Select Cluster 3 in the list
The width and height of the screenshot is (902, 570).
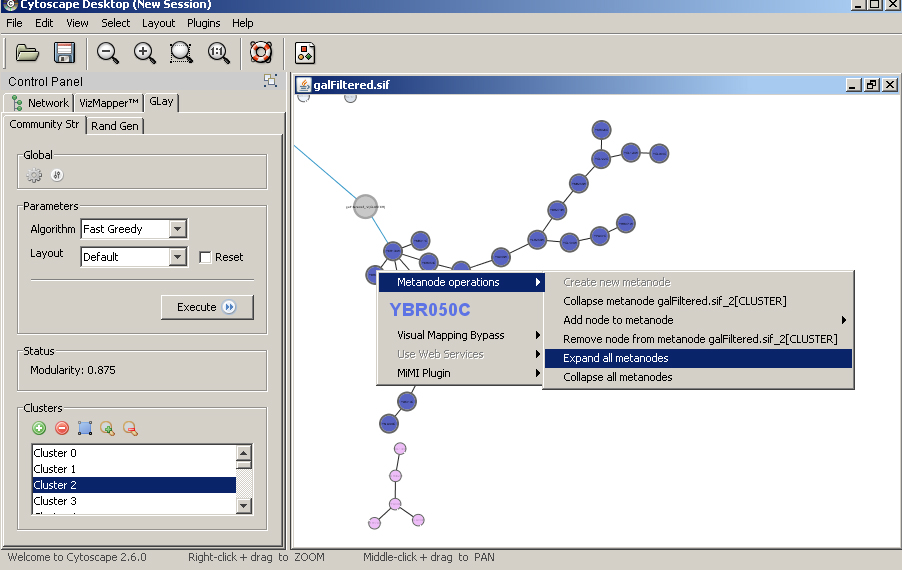(56, 501)
